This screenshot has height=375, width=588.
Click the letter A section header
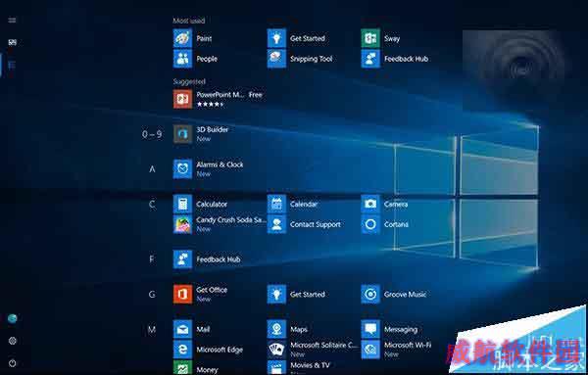point(152,169)
